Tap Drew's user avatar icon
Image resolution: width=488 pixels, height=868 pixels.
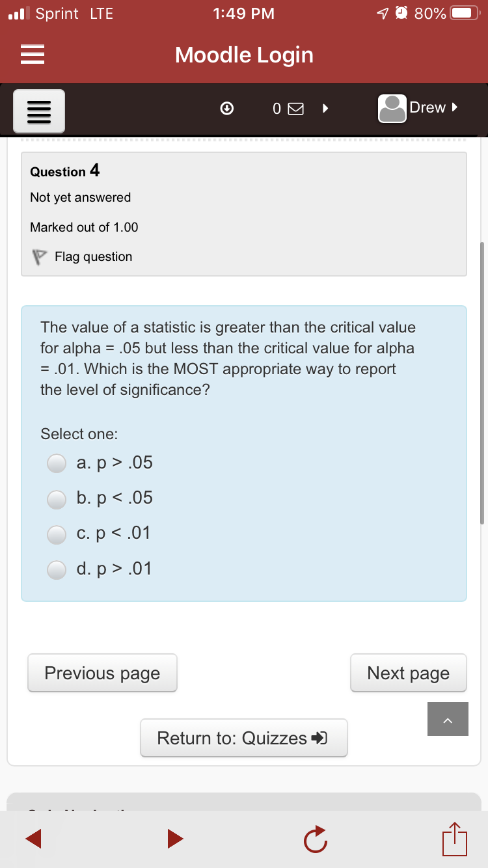click(392, 108)
